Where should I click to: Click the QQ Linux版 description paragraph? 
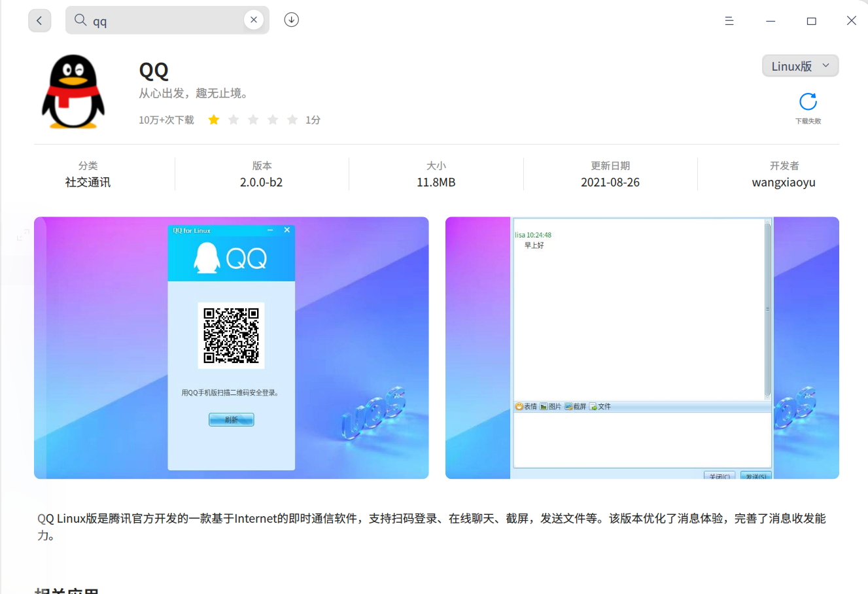click(x=432, y=527)
